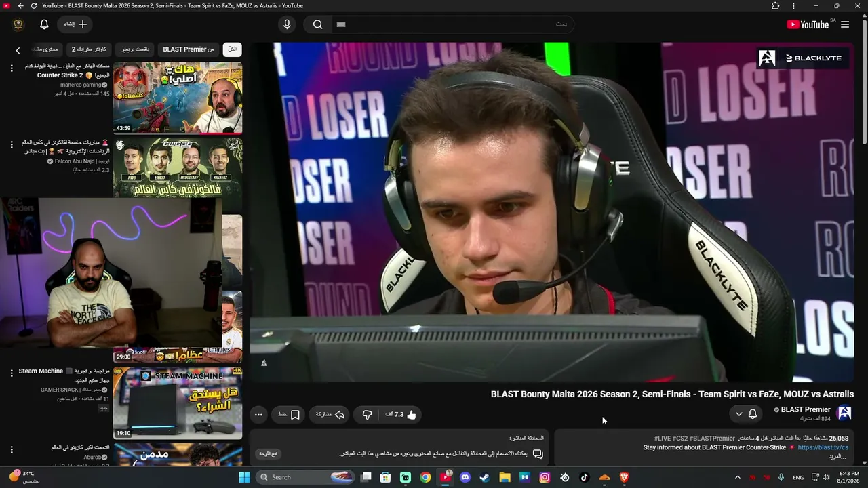Open options for the Aburob video
The width and height of the screenshot is (868, 488).
tap(12, 449)
